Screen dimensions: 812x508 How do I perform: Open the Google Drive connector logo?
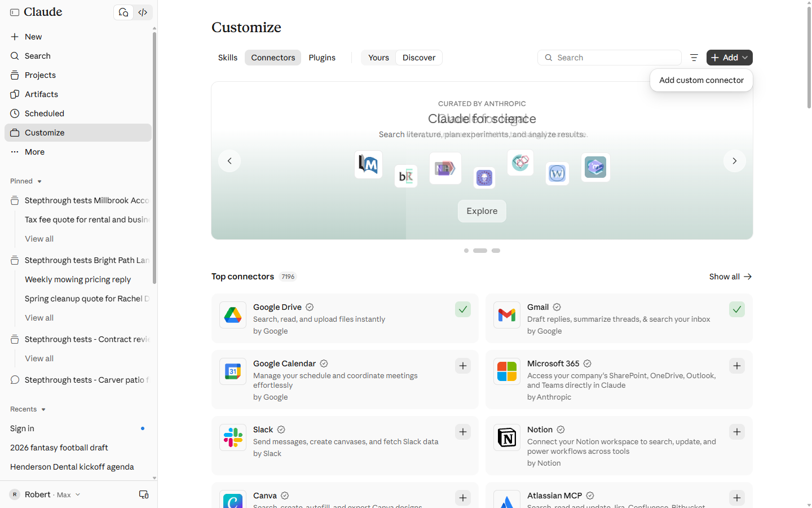click(233, 315)
